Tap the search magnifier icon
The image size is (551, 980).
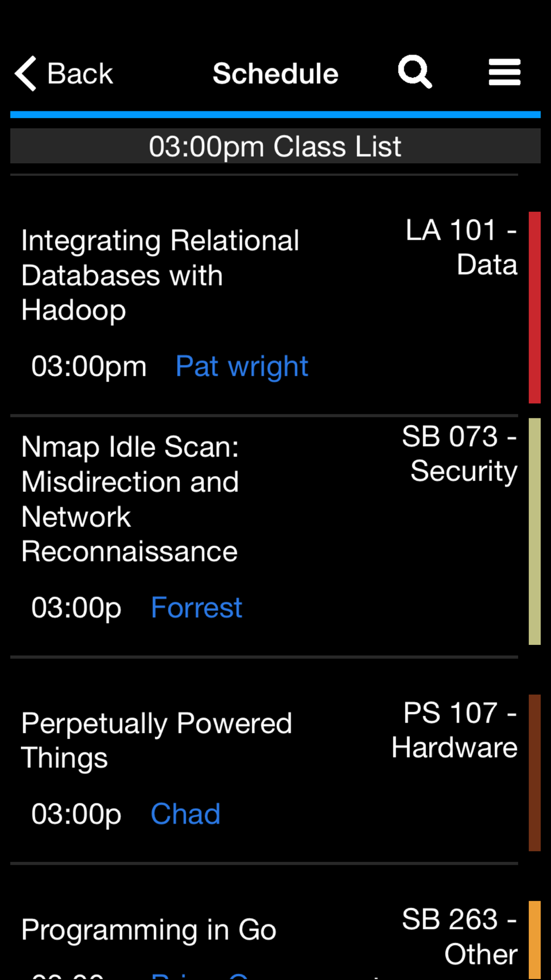[x=415, y=72]
